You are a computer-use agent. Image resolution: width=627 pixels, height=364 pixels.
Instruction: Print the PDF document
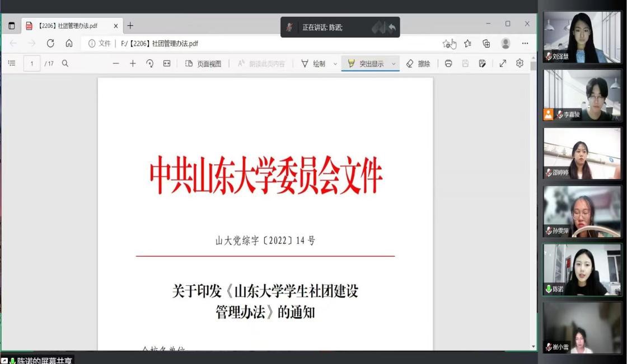448,64
